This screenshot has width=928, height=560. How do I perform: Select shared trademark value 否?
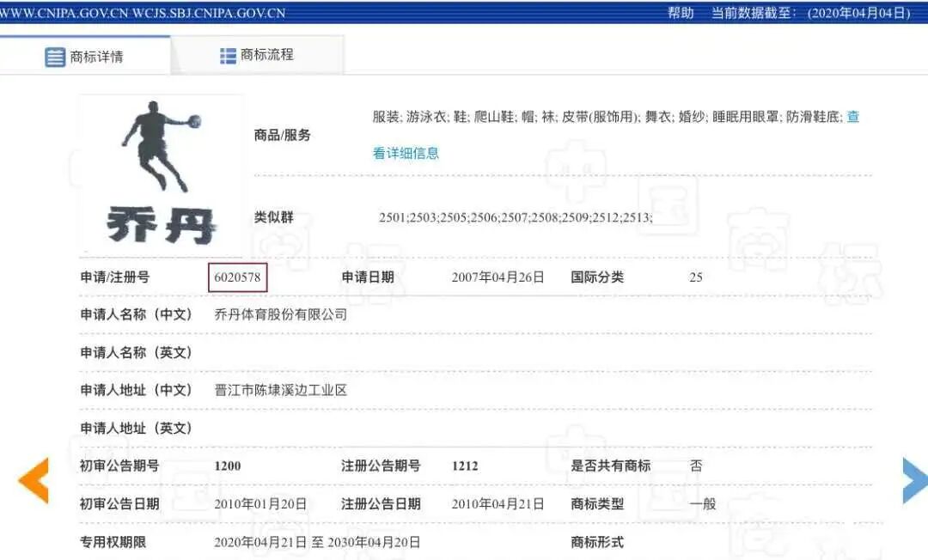(696, 466)
